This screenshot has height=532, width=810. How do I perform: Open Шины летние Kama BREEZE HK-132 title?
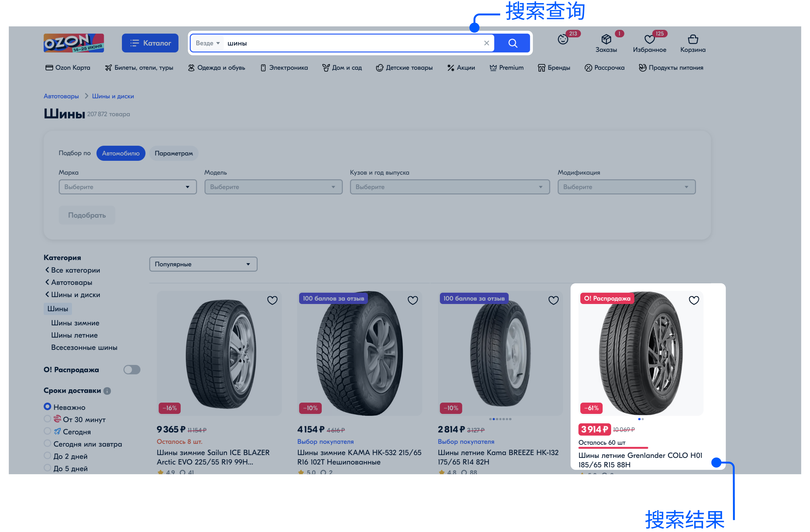[498, 457]
